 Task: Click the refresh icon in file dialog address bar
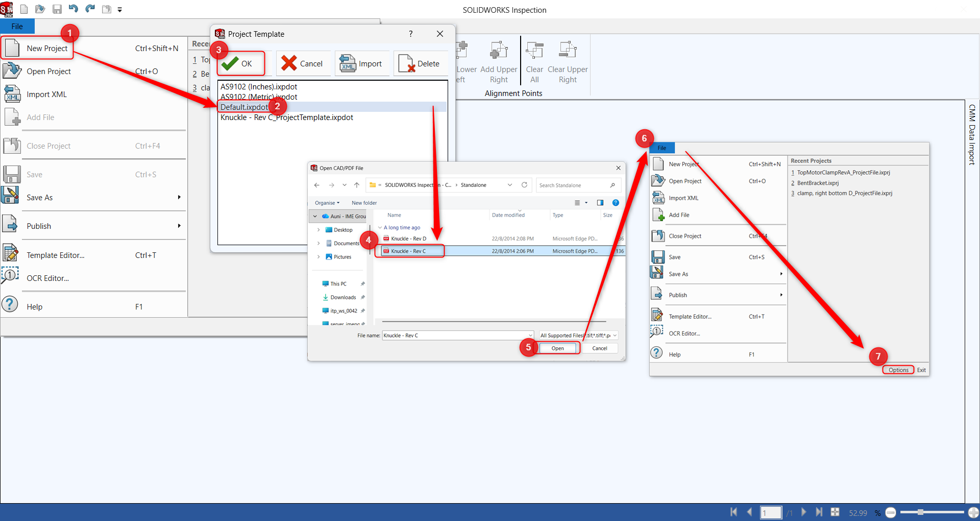point(524,185)
